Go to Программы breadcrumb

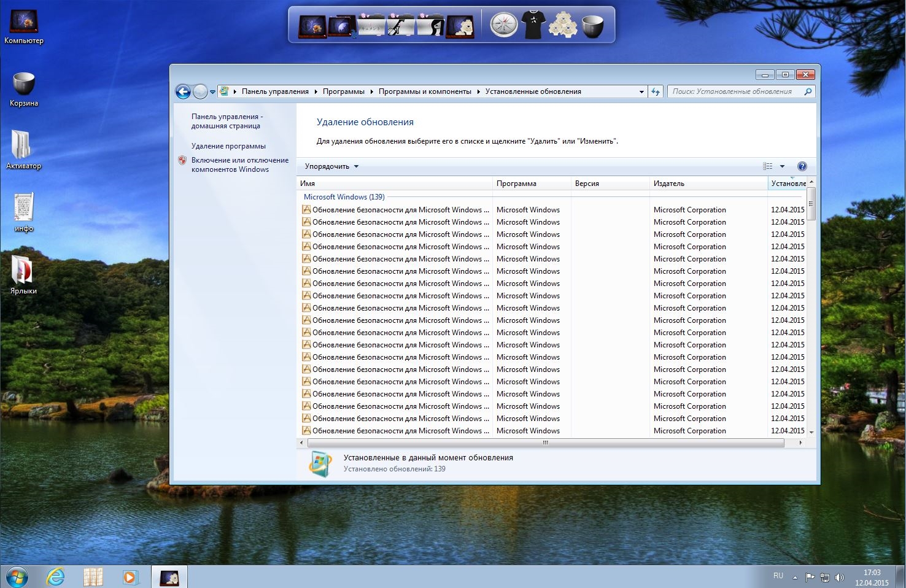tap(344, 91)
